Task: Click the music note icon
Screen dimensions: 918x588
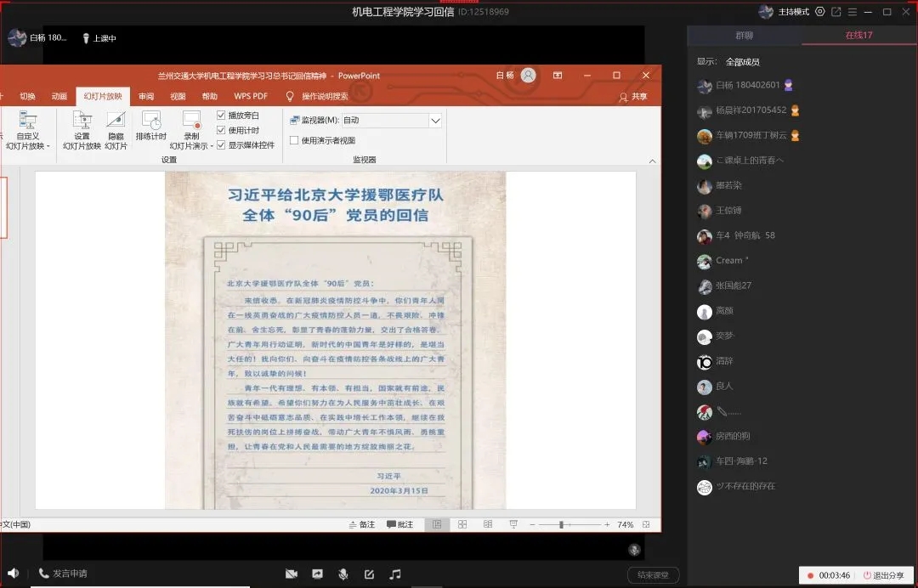Action: (395, 574)
